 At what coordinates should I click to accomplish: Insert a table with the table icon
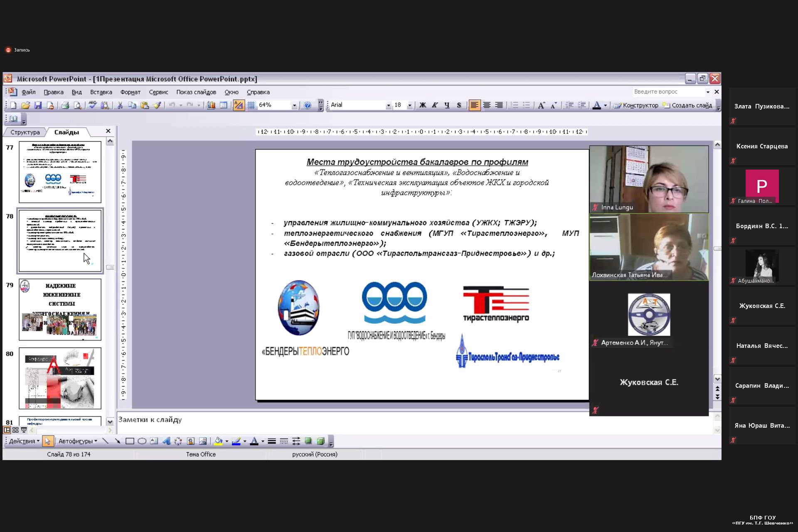[x=224, y=106]
